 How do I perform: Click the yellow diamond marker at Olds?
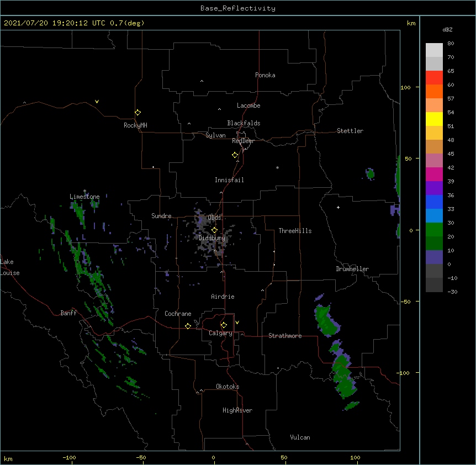[214, 230]
